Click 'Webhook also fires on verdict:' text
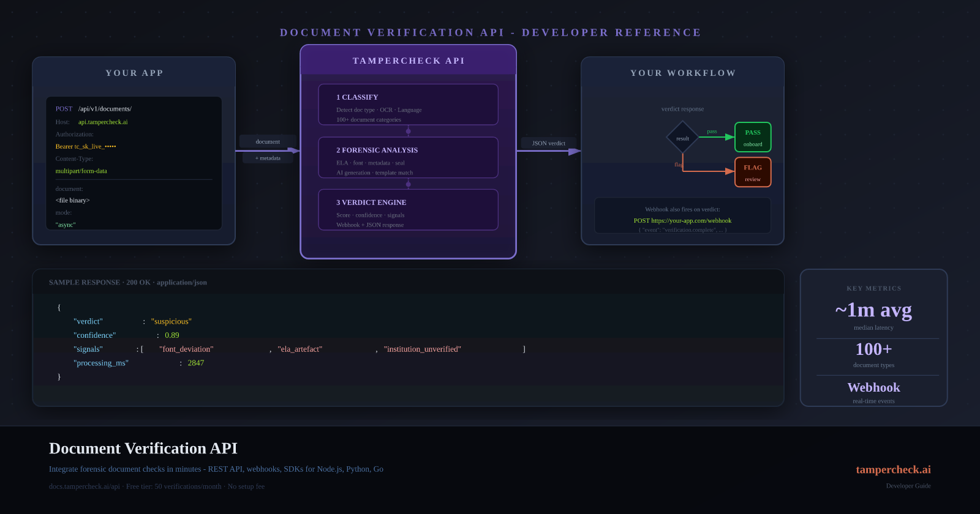Screen dimensions: 980x514 (682, 209)
